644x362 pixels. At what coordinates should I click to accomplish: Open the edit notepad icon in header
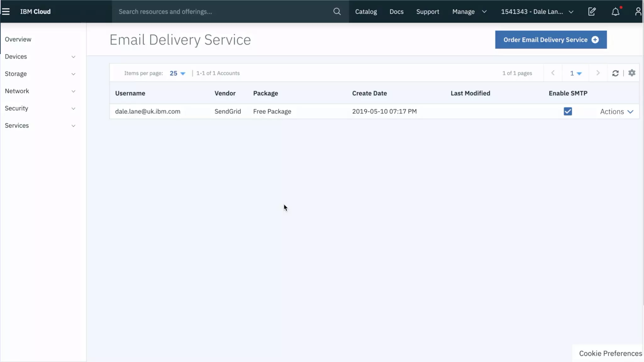tap(592, 12)
